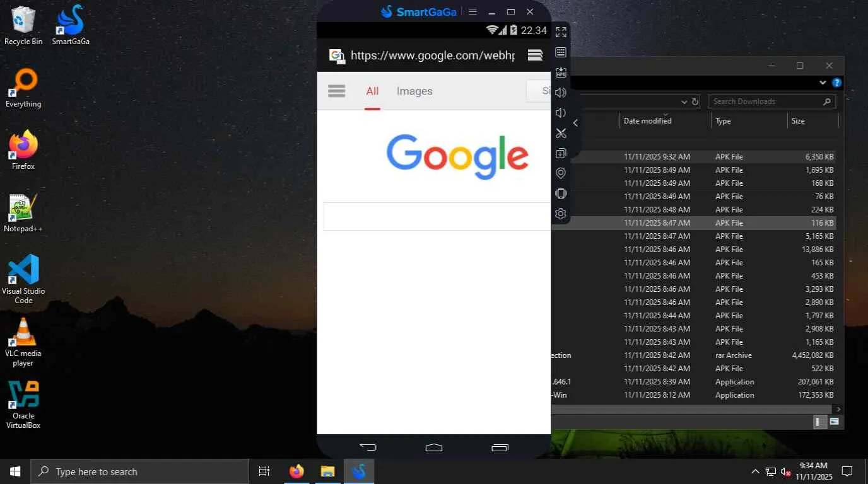Screen dimensions: 868x484
Task: Switch File Explorer to details view
Action: pos(819,422)
